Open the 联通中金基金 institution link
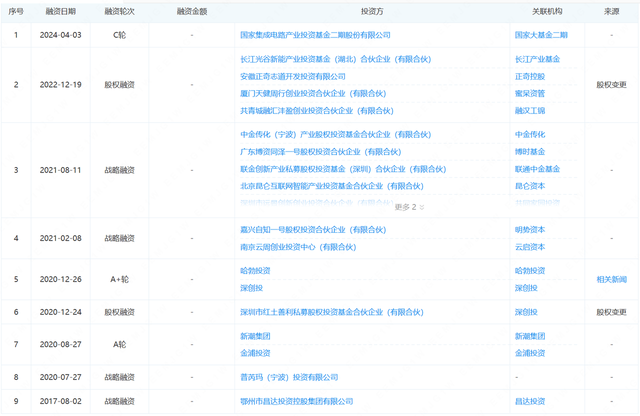This screenshot has width=640, height=416. click(537, 169)
